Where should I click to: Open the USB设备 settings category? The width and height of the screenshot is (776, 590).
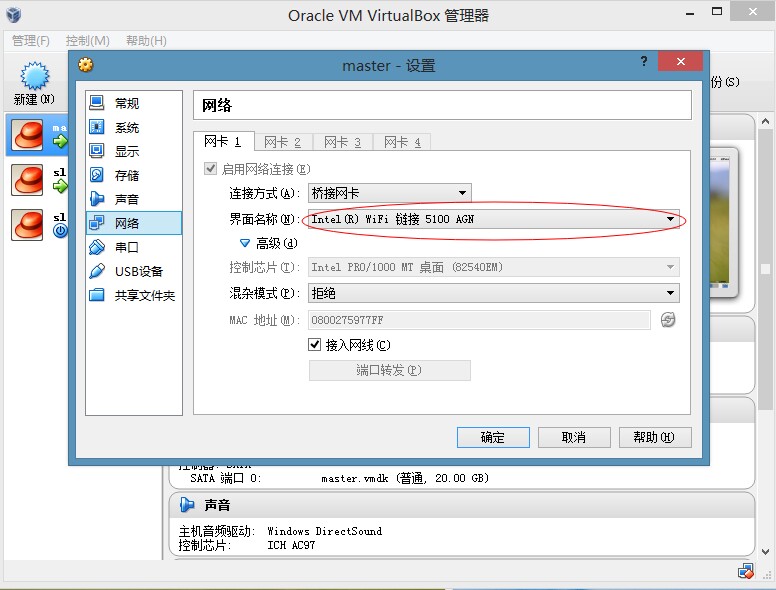coord(134,271)
